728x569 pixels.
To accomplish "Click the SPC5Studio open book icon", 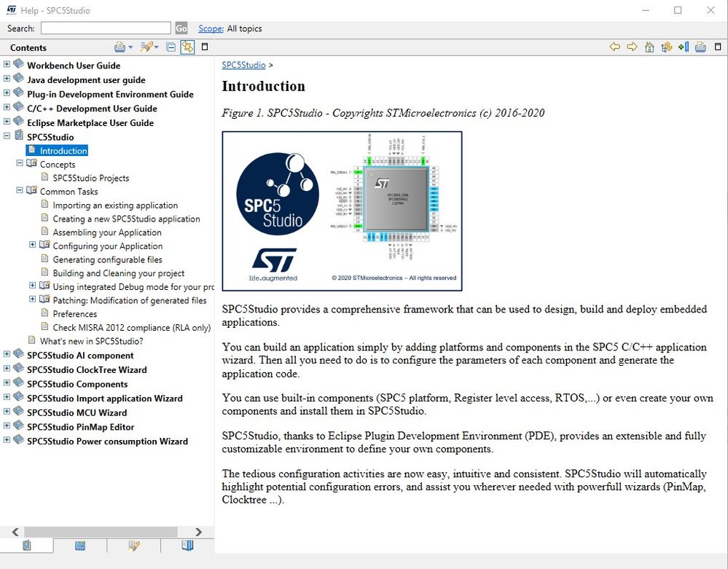I will pyautogui.click(x=18, y=136).
